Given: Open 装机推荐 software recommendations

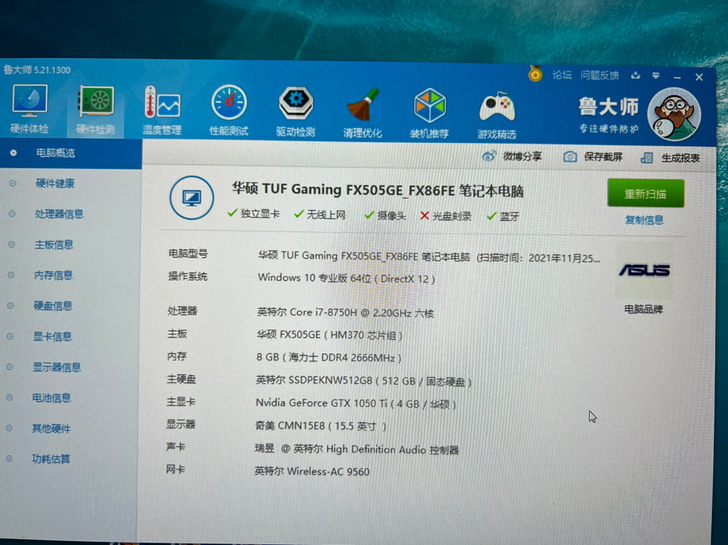Looking at the screenshot, I should tap(429, 114).
